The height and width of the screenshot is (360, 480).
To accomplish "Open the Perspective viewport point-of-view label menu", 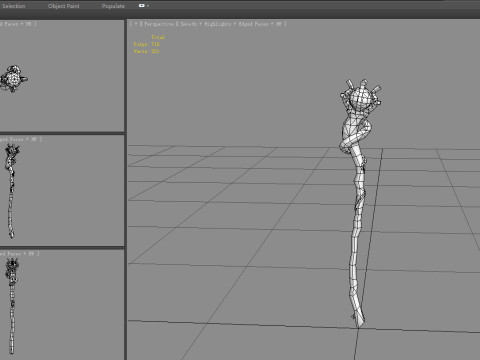I will (159, 24).
